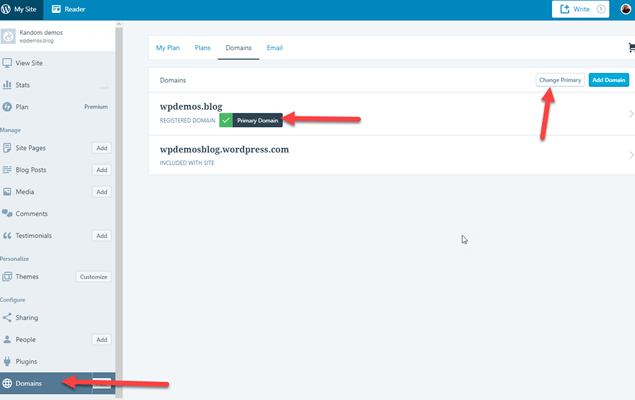This screenshot has height=400, width=635.
Task: Open the Stats sidebar item
Action: (58, 85)
